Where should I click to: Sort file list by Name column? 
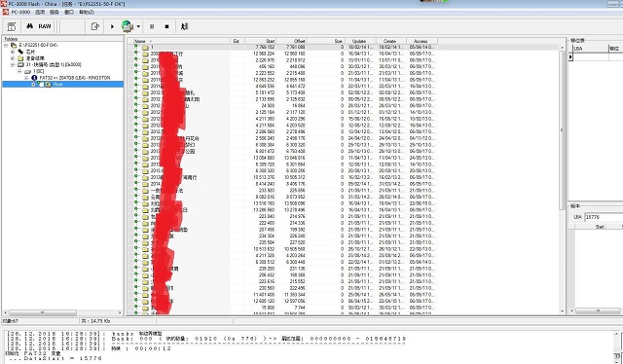coord(182,41)
